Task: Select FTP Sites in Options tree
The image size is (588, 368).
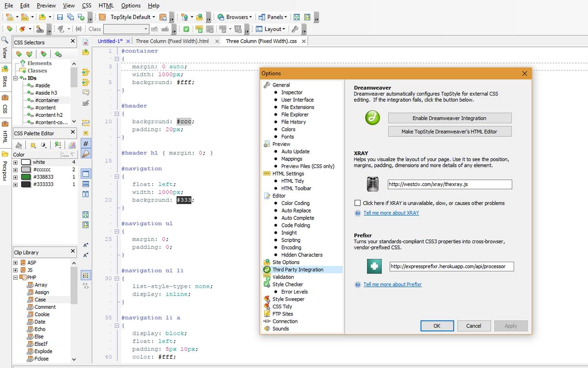Action: [x=283, y=314]
